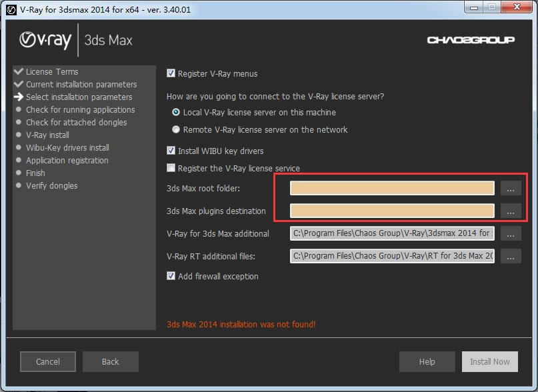The height and width of the screenshot is (392, 538).
Task: Click the Cancel button
Action: [48, 361]
